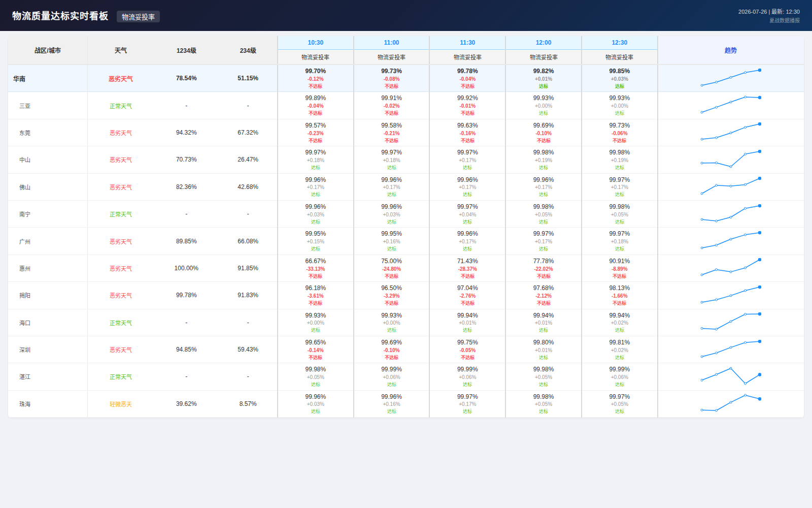The width and height of the screenshot is (812, 508).
Task: Click 三亚 weather label 正常天气
Action: (x=121, y=106)
